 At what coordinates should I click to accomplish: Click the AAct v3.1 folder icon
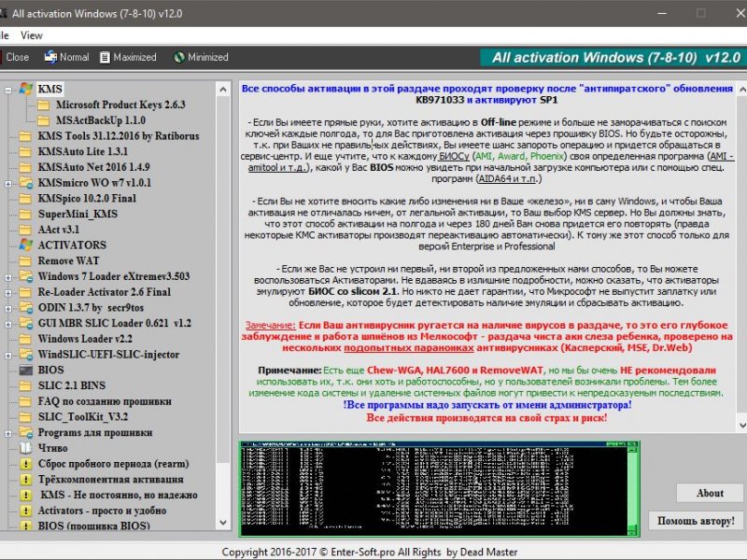point(26,230)
